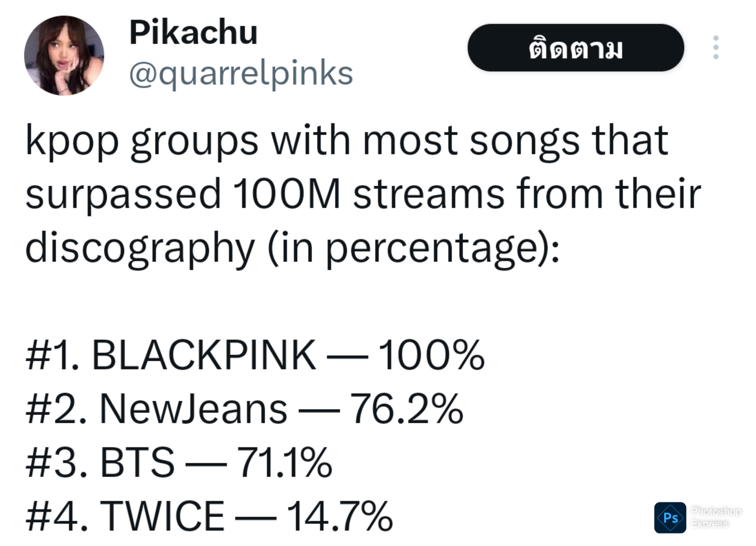Image resolution: width=756 pixels, height=546 pixels.
Task: Select the "100M" text in the tweet
Action: pos(286,194)
